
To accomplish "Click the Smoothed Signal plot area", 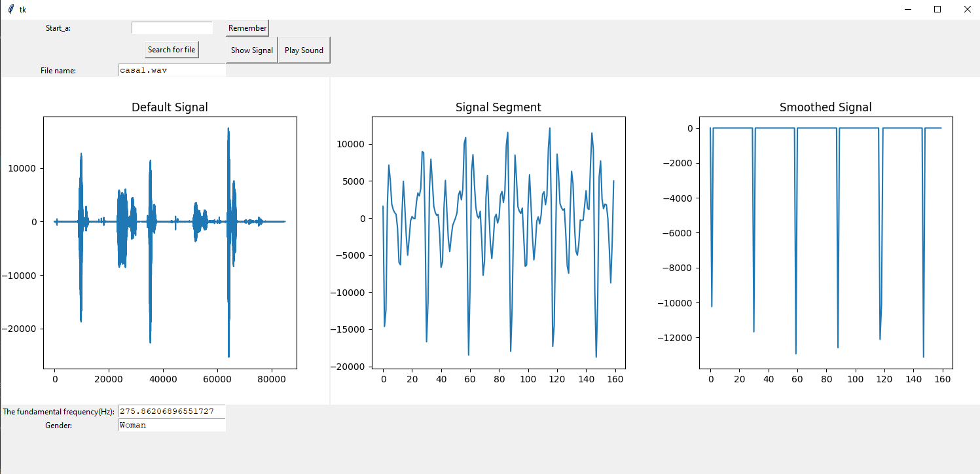I will click(x=826, y=242).
